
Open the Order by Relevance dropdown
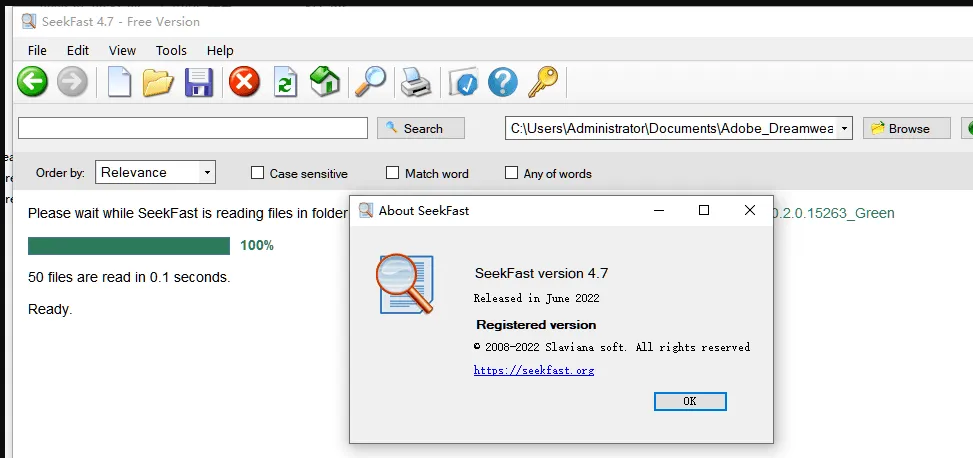click(155, 172)
